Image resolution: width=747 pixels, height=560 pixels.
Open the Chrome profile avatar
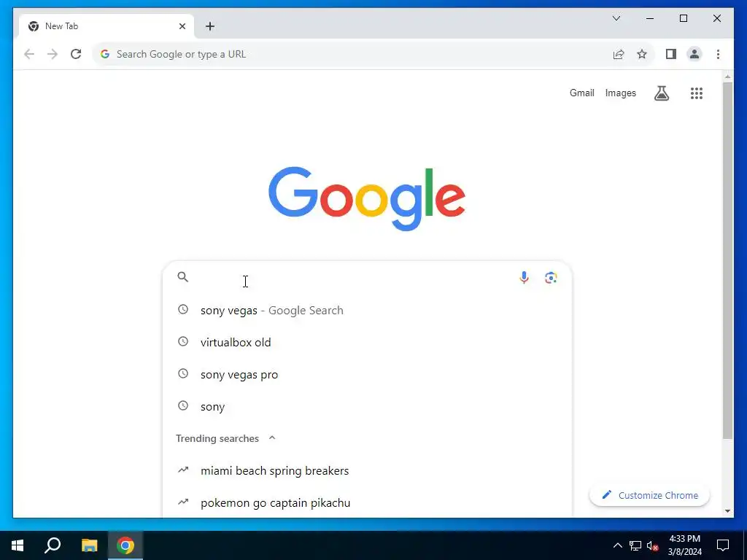[694, 54]
